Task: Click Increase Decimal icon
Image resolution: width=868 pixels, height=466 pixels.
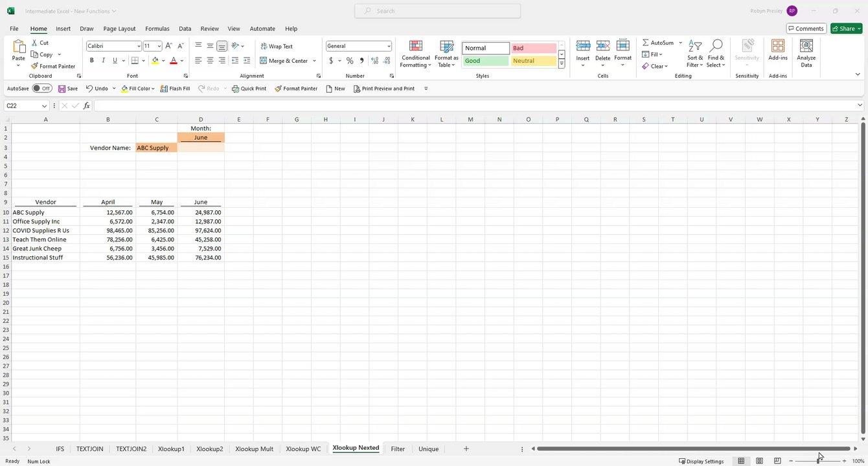Action: point(374,61)
